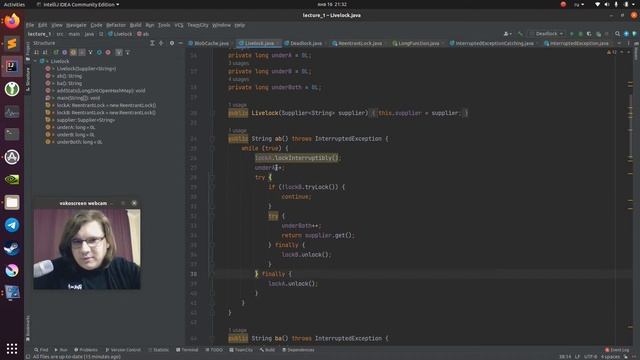Open Telegram from the Ubuntu dock
Screen dimensions: 640x360
[x=12, y=225]
